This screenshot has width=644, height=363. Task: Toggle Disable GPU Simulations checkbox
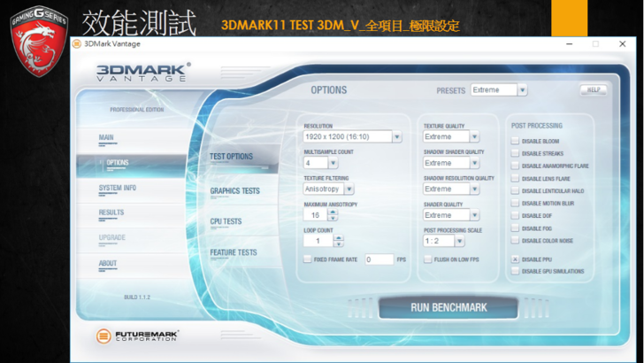click(x=515, y=271)
